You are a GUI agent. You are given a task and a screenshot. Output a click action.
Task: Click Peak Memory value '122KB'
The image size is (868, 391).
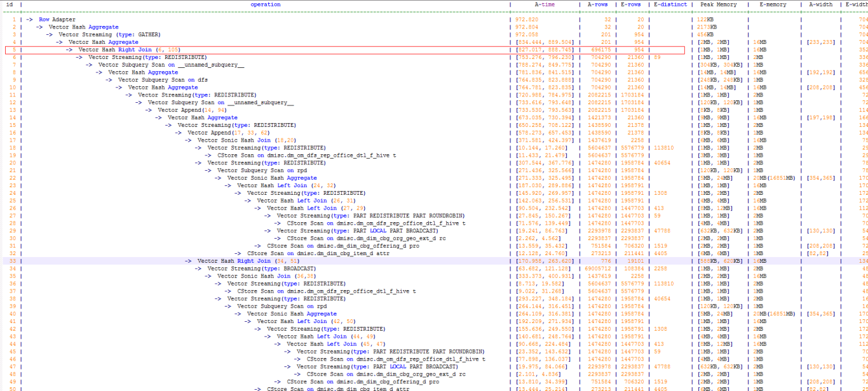click(x=705, y=20)
